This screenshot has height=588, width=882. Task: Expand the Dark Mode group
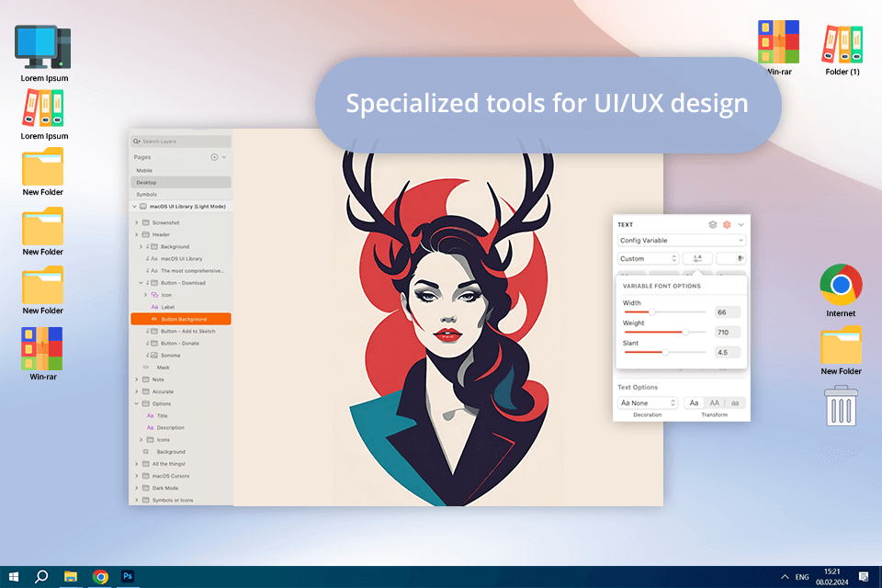136,488
